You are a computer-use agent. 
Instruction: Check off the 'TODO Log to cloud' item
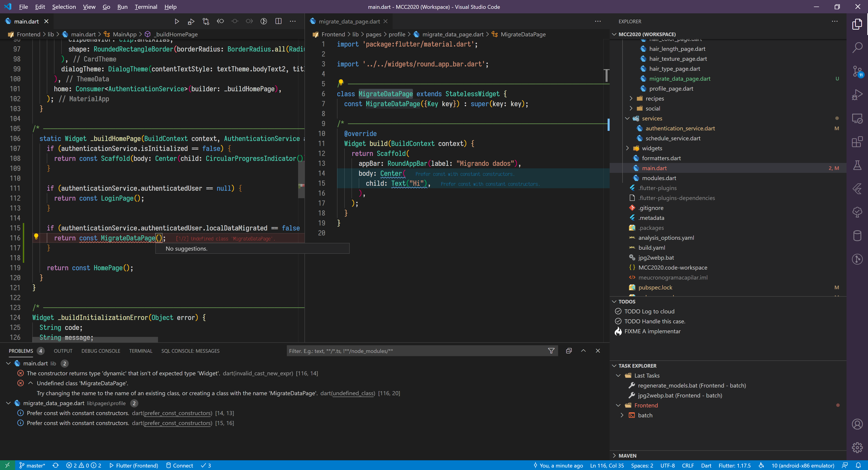click(619, 311)
